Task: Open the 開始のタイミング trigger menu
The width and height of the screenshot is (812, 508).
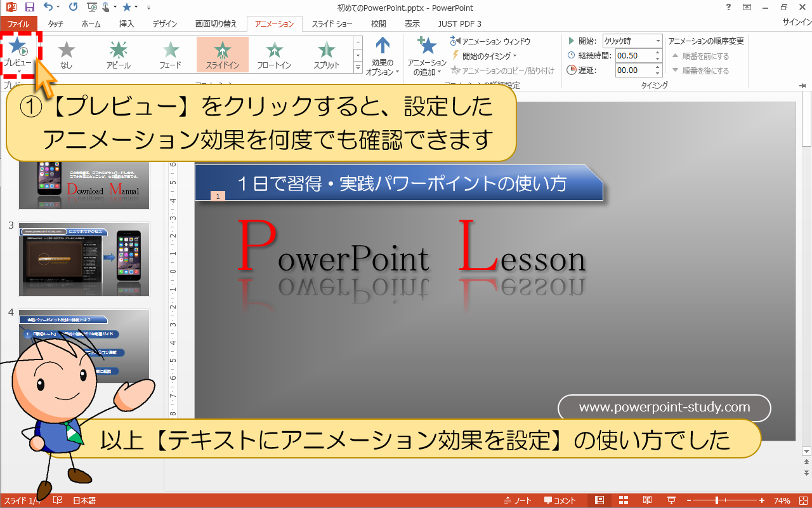Action: pos(484,56)
